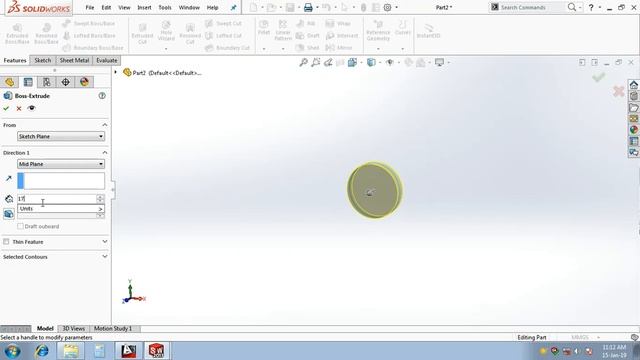Switch to the Evaluate tab
This screenshot has width=640, height=360.
pos(107,60)
